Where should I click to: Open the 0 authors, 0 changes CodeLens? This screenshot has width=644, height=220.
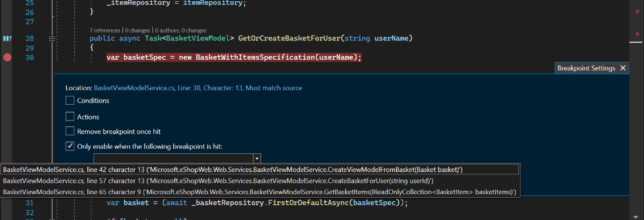point(180,30)
